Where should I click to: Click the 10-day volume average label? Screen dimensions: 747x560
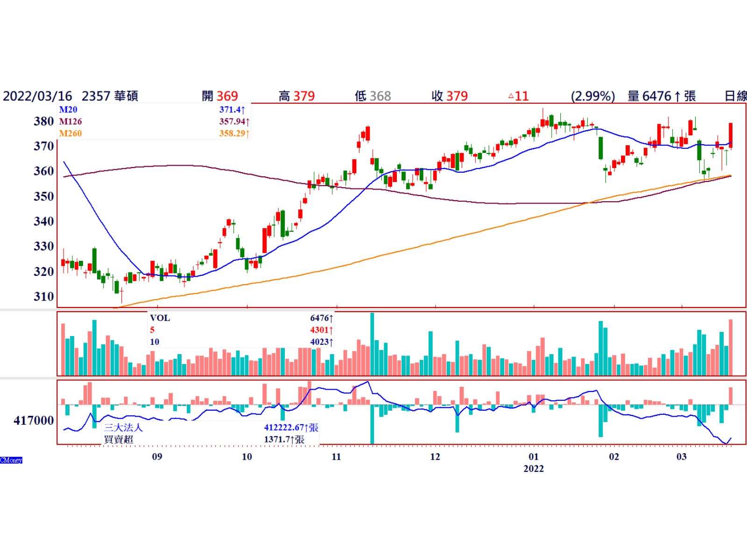pos(155,342)
